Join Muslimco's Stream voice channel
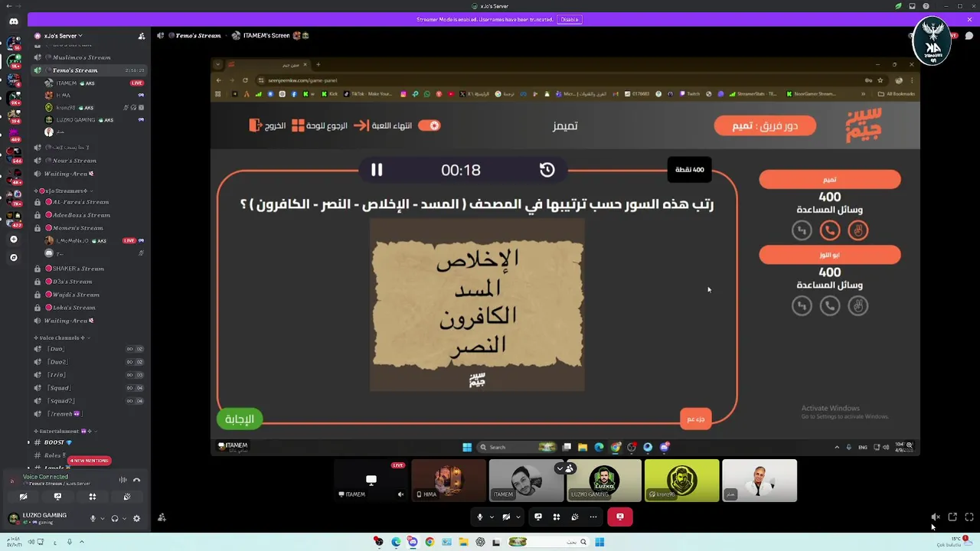Viewport: 980px width, 551px height. click(x=89, y=57)
